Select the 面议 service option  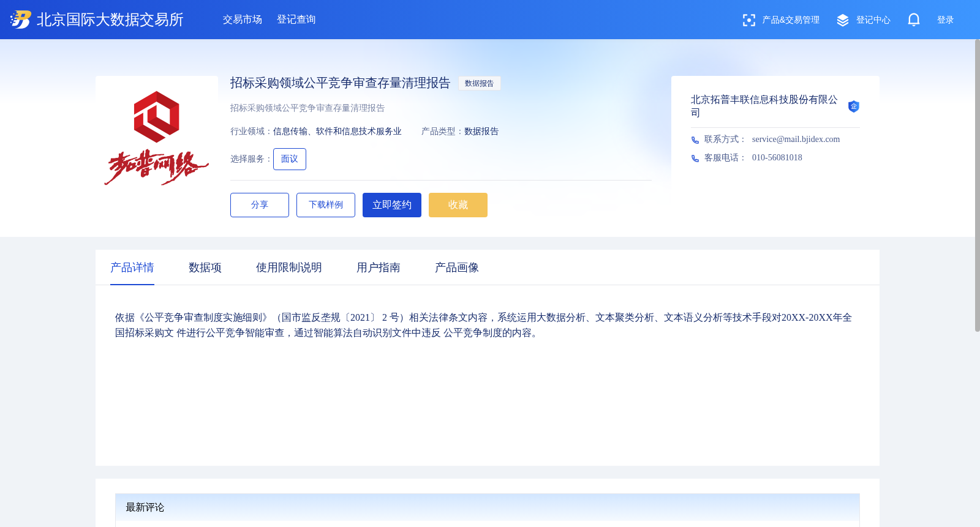point(290,159)
